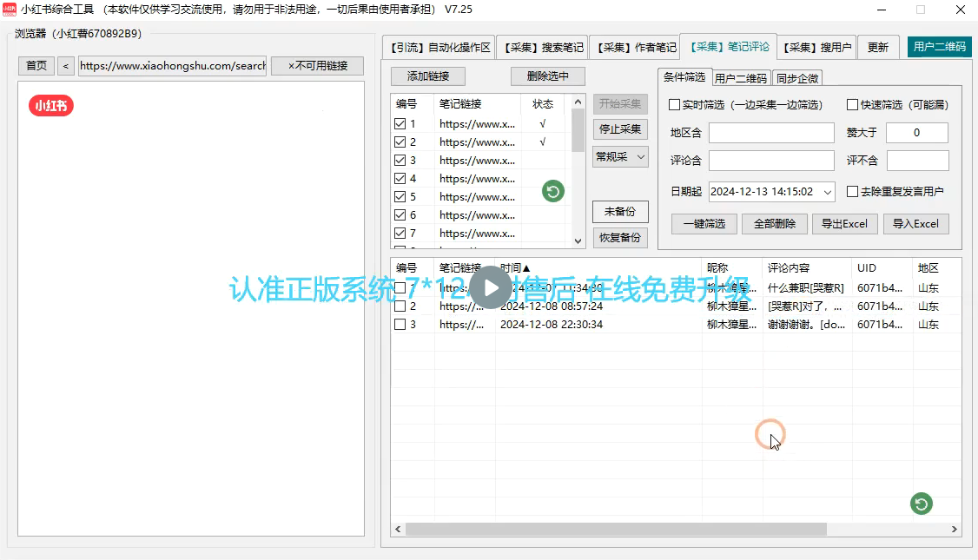The width and height of the screenshot is (978, 560).
Task: Click the link list vertical scrollbar thumb
Action: [578, 130]
